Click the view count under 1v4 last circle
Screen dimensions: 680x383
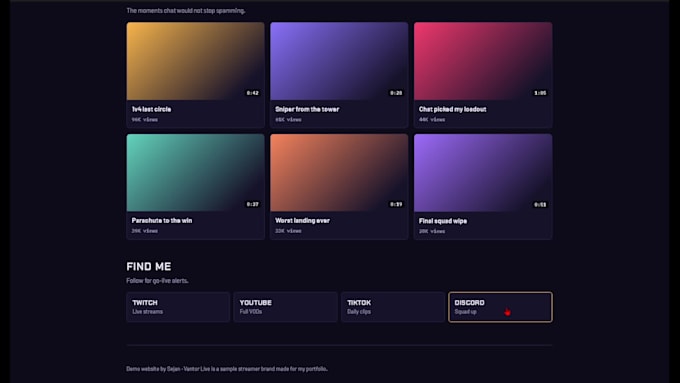pyautogui.click(x=145, y=119)
